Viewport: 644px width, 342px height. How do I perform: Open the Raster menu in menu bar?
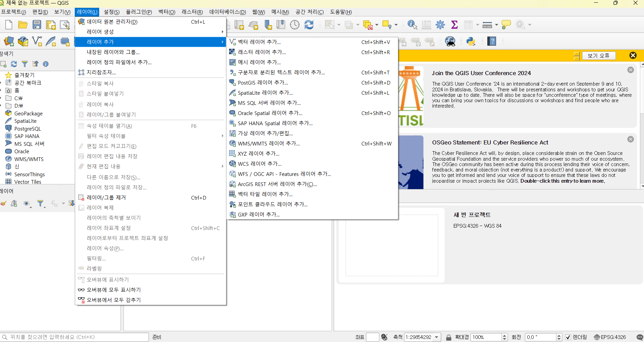tap(192, 12)
